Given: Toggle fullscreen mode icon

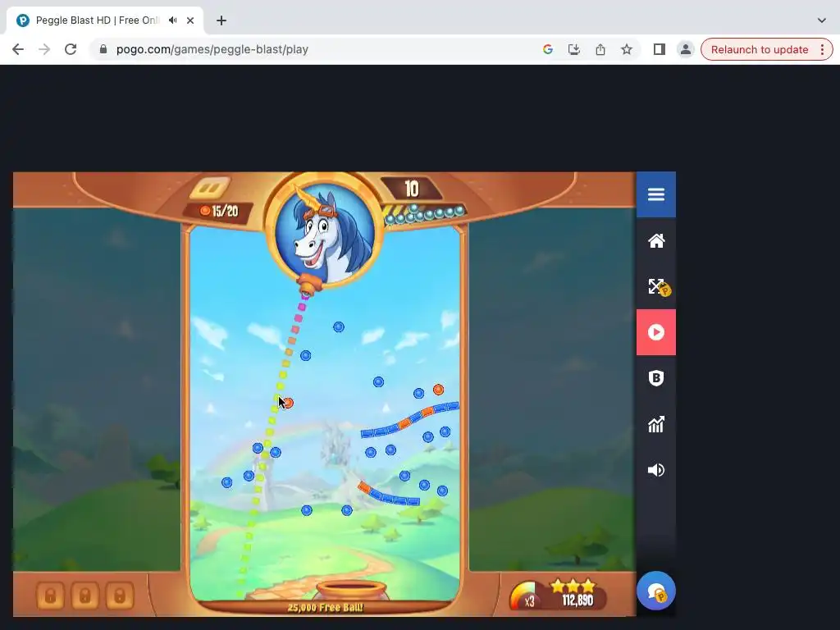Looking at the screenshot, I should point(655,286).
